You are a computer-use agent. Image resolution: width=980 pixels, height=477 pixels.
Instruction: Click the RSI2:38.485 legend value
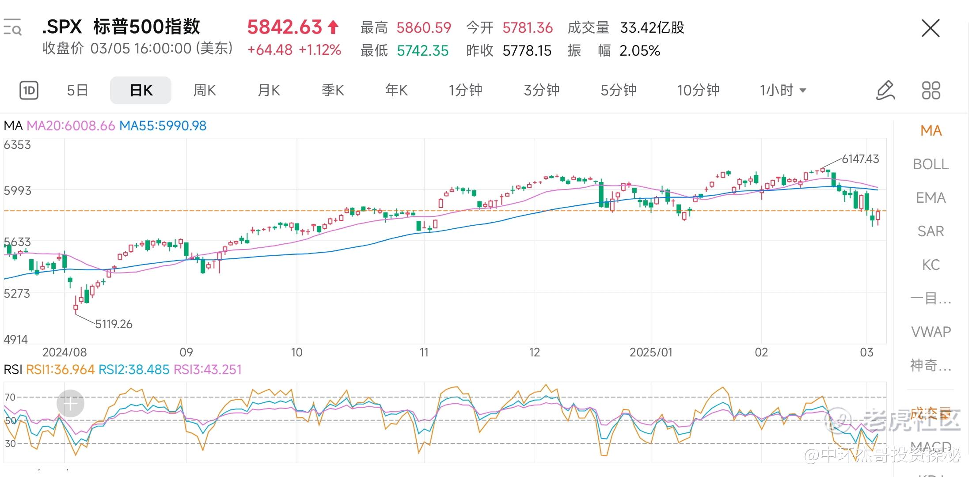tap(134, 370)
